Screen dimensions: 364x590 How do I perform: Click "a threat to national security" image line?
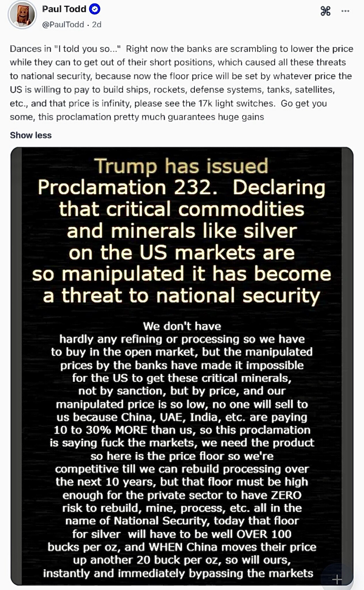click(182, 296)
